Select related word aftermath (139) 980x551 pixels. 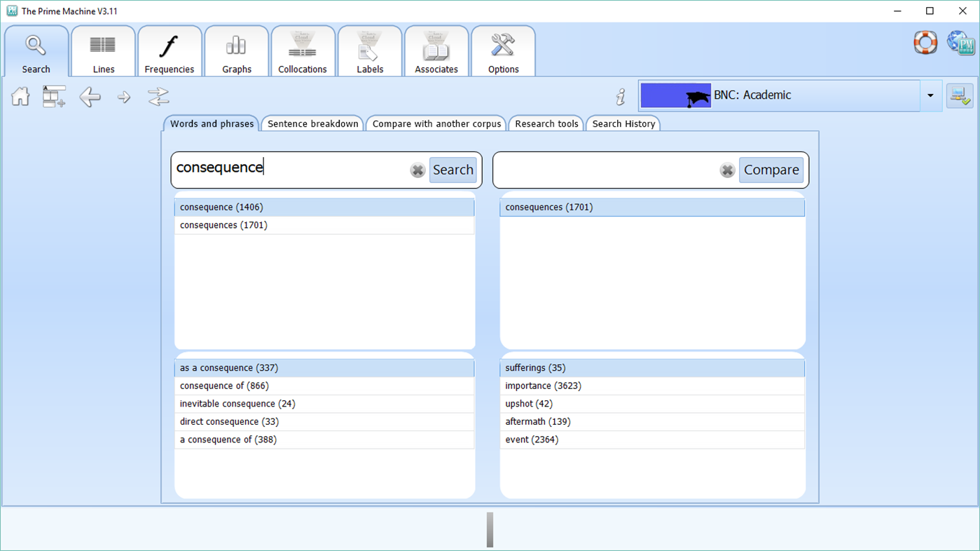point(652,422)
